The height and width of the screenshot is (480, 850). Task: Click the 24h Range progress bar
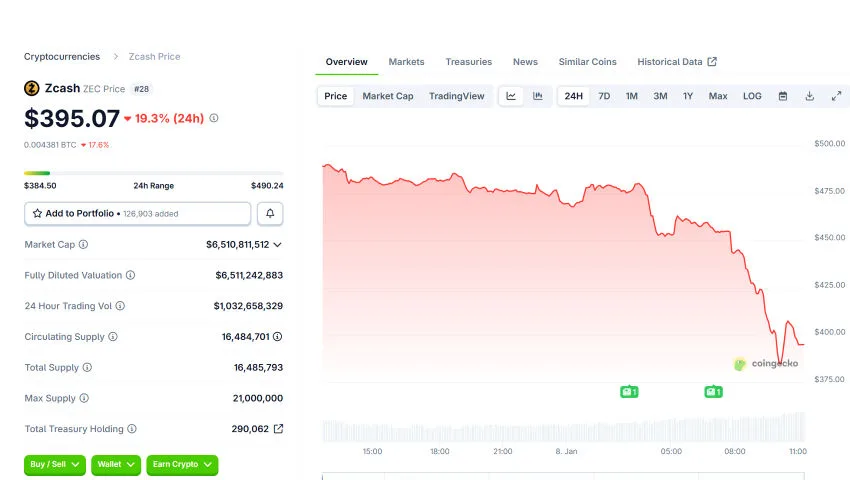pyautogui.click(x=153, y=173)
